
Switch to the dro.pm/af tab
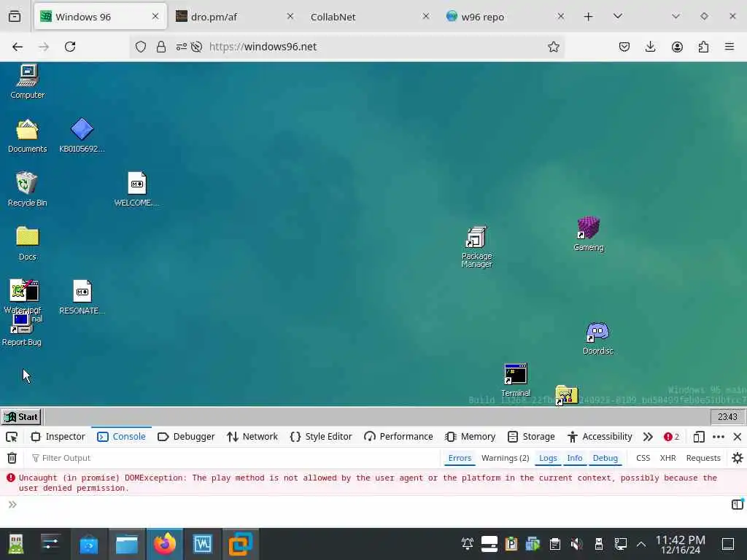234,17
